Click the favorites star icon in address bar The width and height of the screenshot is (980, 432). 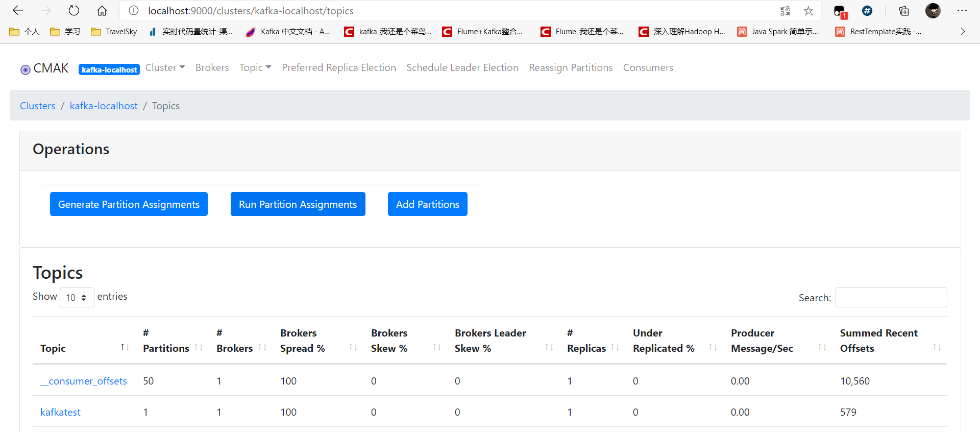point(808,11)
